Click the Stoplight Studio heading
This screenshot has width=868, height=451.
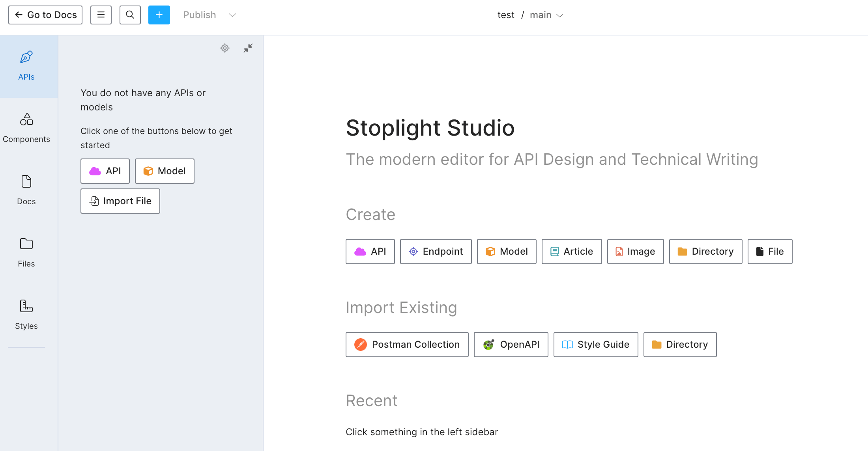click(x=430, y=128)
